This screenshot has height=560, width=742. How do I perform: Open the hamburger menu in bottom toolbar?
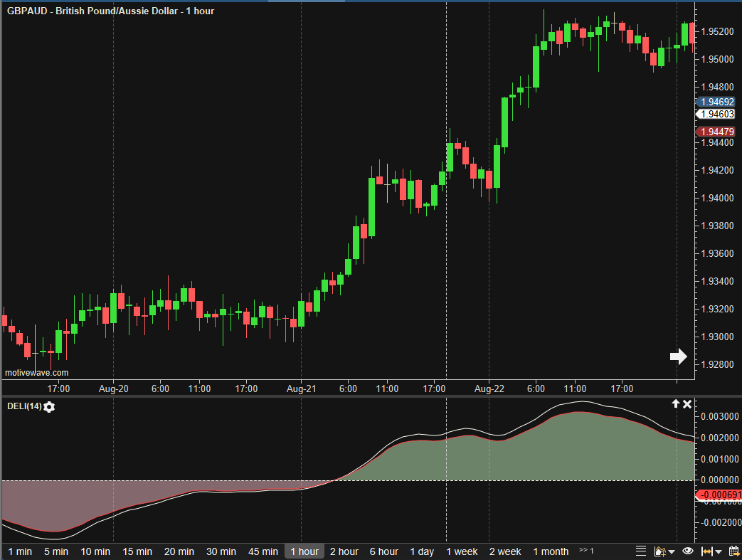640,551
